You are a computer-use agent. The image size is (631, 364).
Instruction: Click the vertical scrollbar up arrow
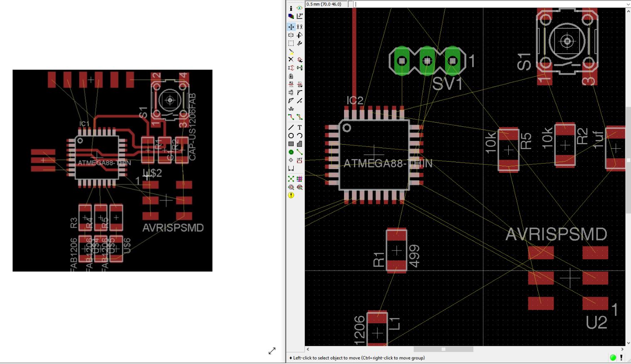pyautogui.click(x=628, y=11)
